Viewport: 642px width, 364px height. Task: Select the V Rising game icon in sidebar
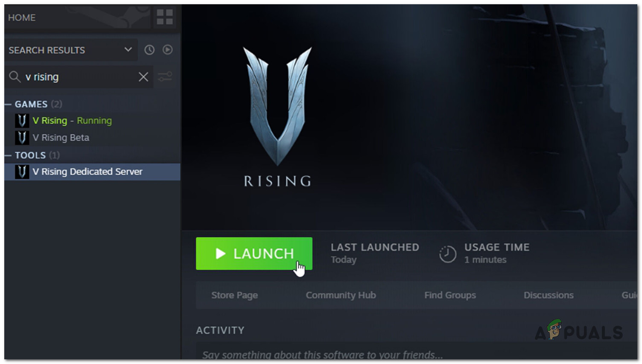click(21, 121)
